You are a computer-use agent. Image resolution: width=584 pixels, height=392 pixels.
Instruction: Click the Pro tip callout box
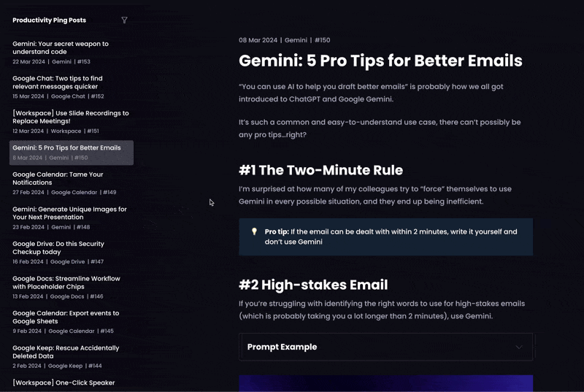click(386, 237)
